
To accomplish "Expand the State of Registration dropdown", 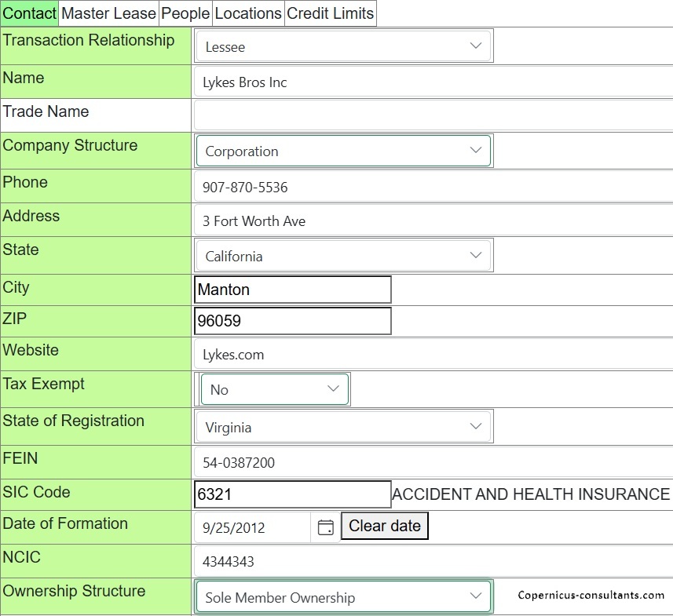I will pyautogui.click(x=344, y=427).
